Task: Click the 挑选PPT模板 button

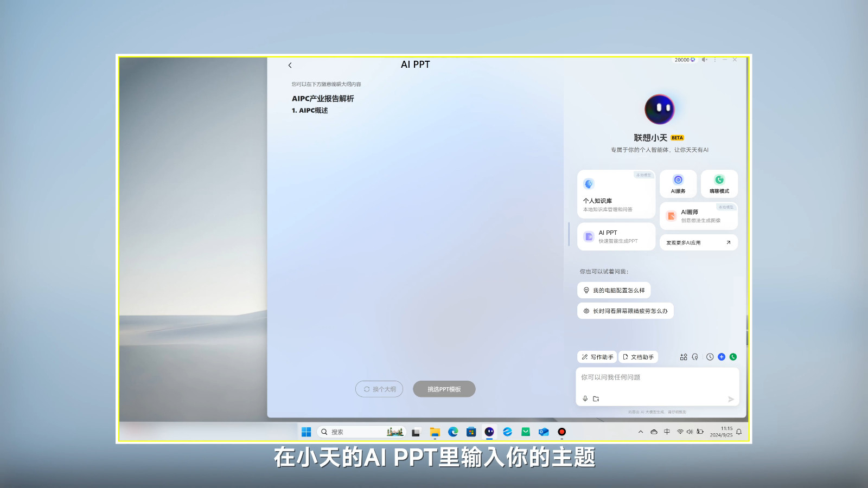Action: click(444, 389)
